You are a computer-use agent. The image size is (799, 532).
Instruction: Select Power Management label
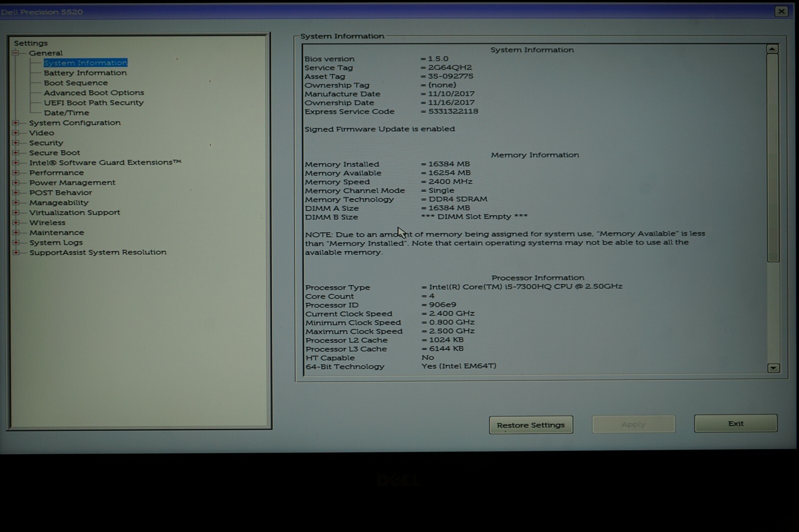[72, 183]
